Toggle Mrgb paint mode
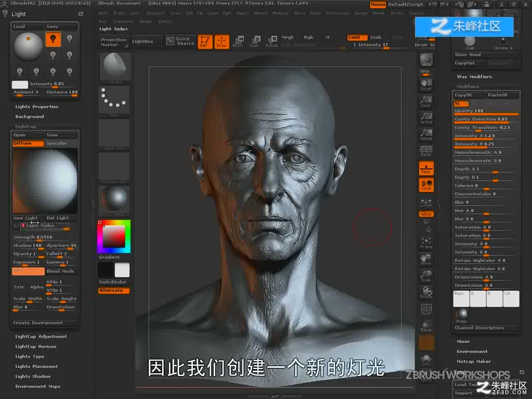 [288, 37]
